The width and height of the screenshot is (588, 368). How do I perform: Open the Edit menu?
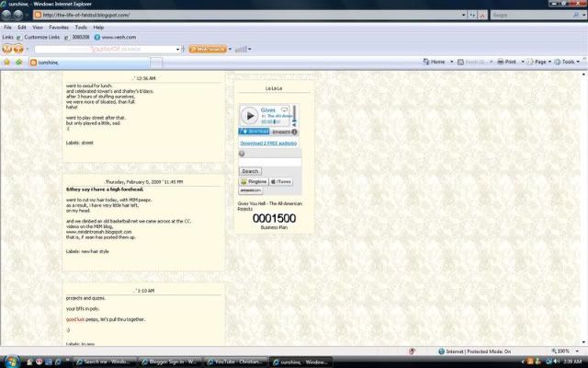tap(22, 28)
